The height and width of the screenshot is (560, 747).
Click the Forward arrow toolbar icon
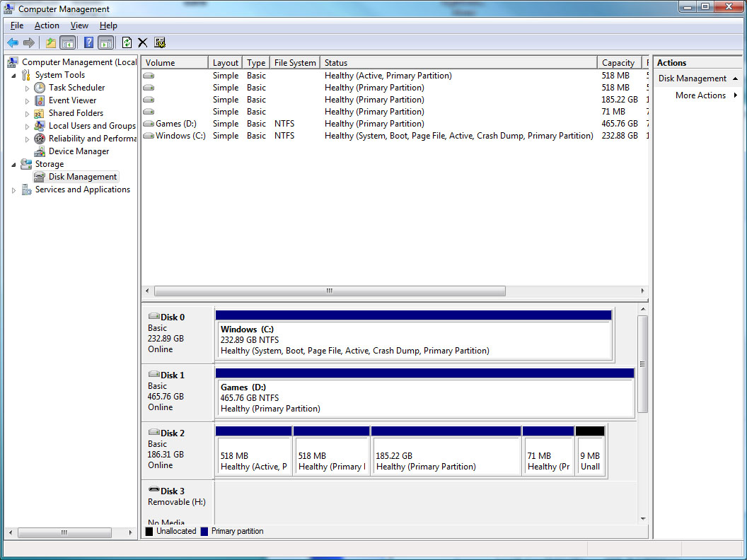point(29,43)
